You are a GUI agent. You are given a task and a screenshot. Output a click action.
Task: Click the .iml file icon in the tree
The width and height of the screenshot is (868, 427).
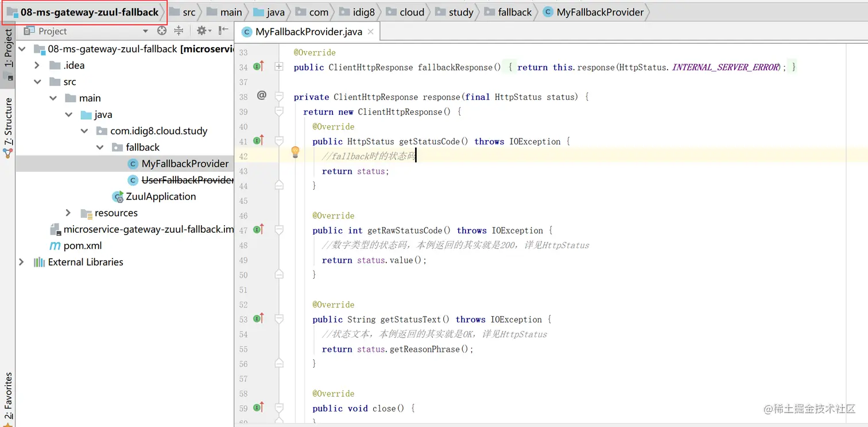point(55,229)
